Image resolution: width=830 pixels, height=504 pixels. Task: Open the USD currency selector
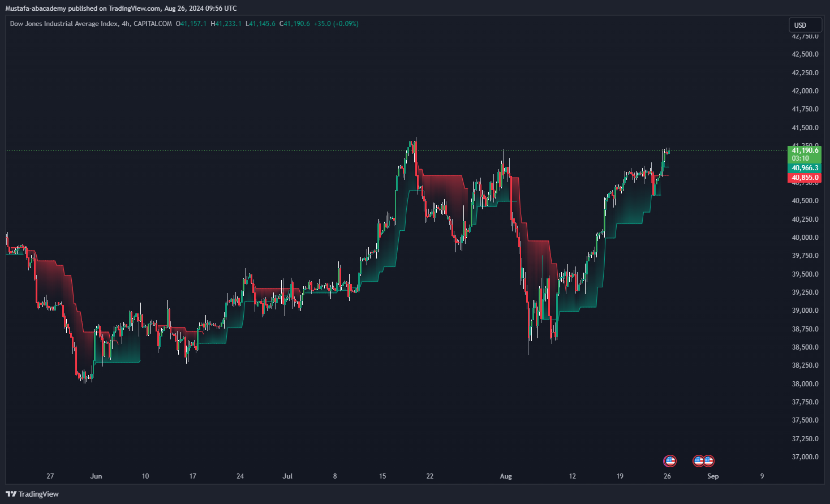[805, 25]
